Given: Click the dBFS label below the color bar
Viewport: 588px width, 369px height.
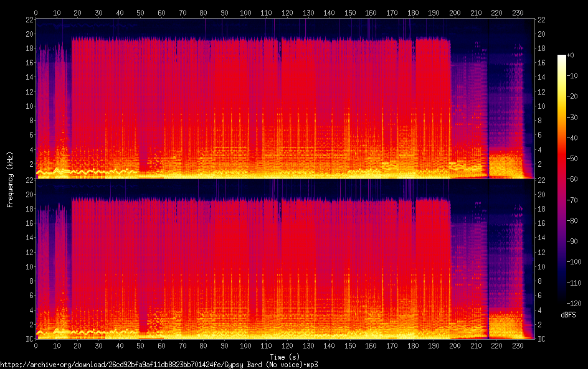Looking at the screenshot, I should (x=568, y=315).
